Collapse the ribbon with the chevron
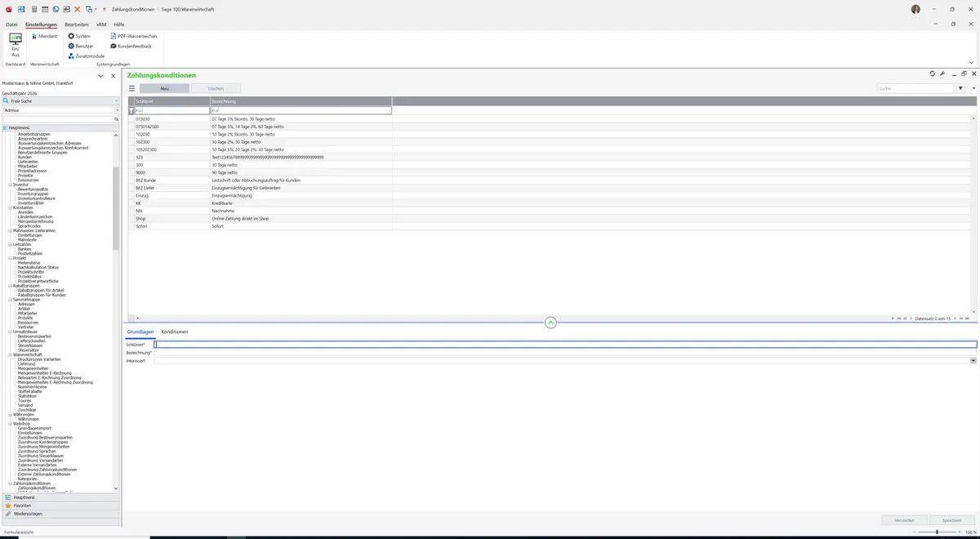Screen dimensions: 980x539 [971, 62]
